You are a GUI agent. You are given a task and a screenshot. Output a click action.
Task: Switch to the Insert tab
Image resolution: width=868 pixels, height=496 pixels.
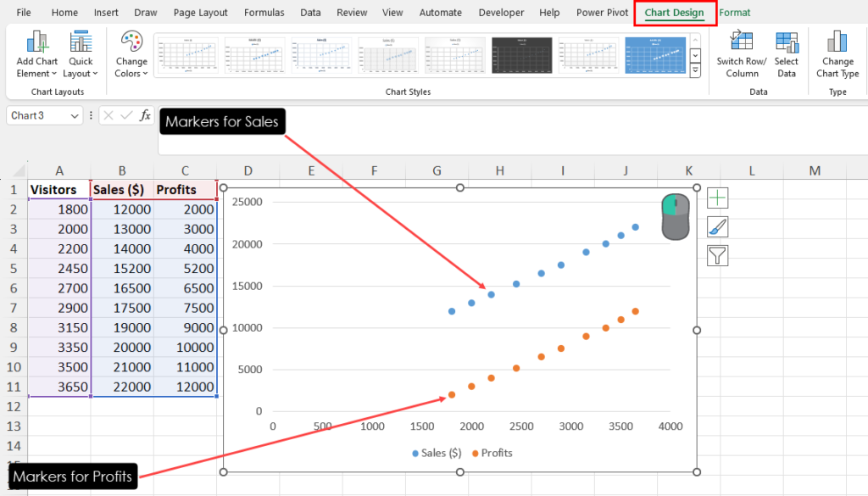106,12
